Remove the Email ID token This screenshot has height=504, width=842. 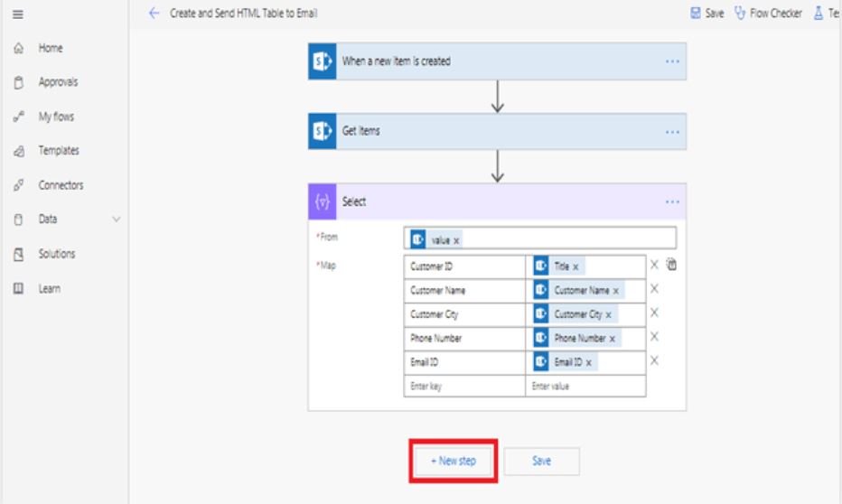588,363
